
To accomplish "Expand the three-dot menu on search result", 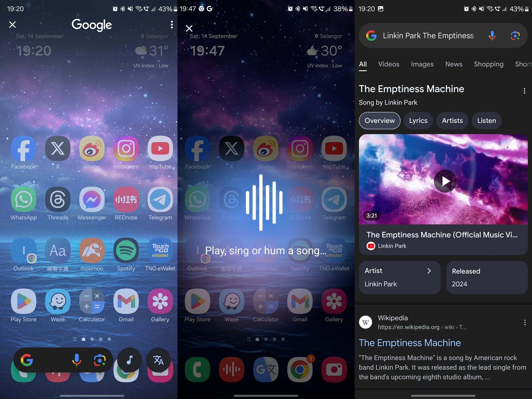I will coord(525,91).
